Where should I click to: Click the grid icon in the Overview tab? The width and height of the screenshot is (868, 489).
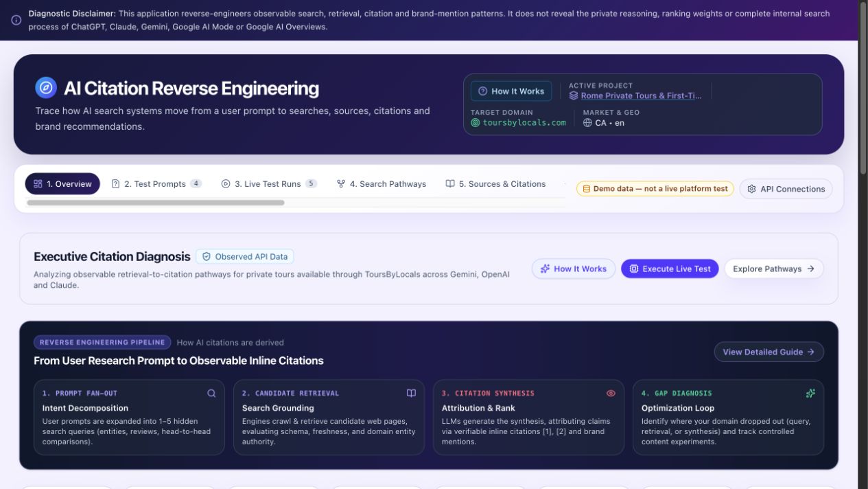[x=38, y=184]
